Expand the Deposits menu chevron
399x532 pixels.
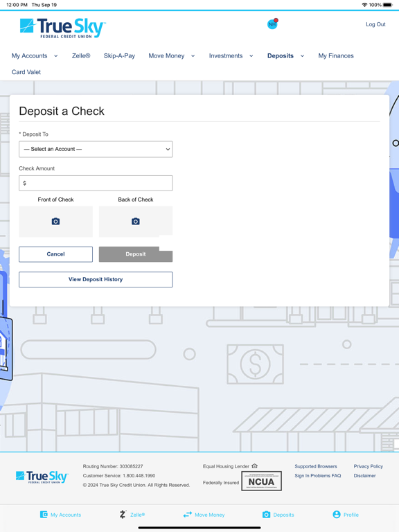pos(302,56)
